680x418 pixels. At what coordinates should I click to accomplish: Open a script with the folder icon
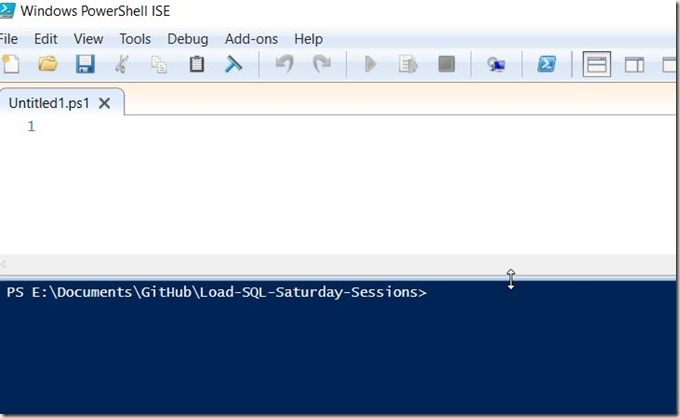[48, 64]
